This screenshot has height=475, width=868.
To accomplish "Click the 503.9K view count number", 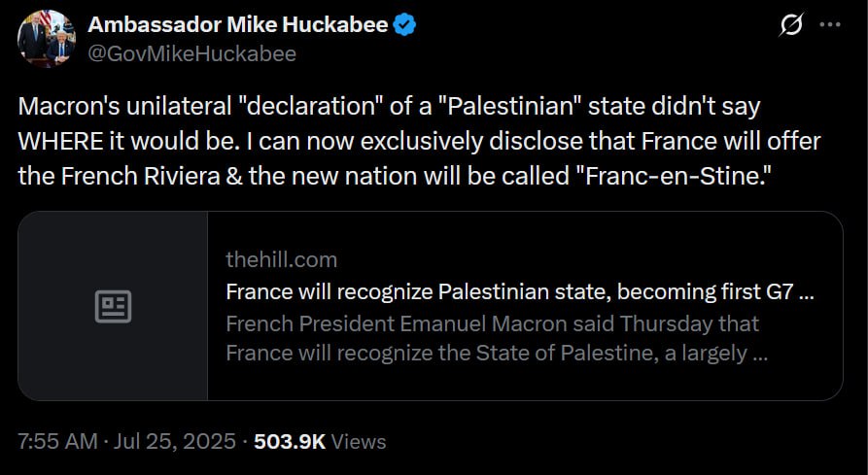I will click(289, 441).
